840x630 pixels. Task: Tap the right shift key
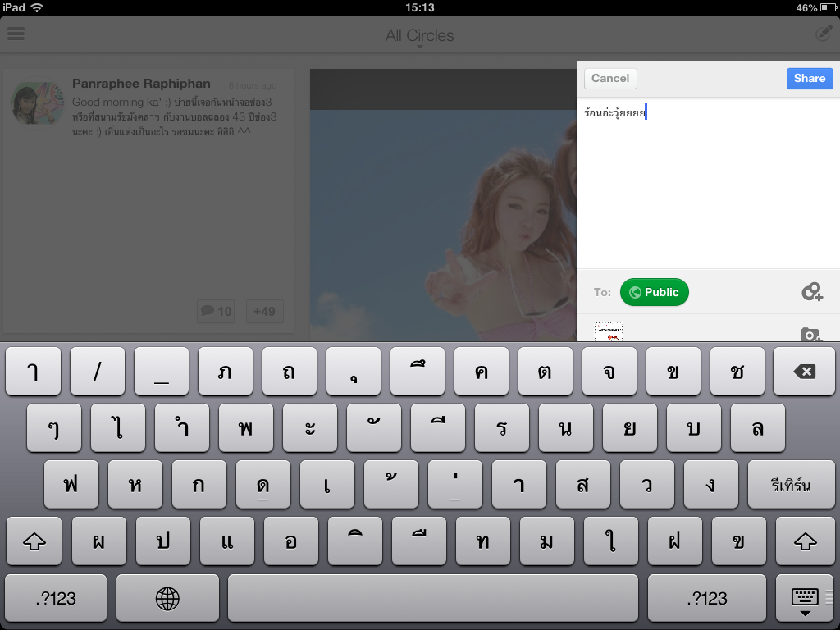[806, 541]
